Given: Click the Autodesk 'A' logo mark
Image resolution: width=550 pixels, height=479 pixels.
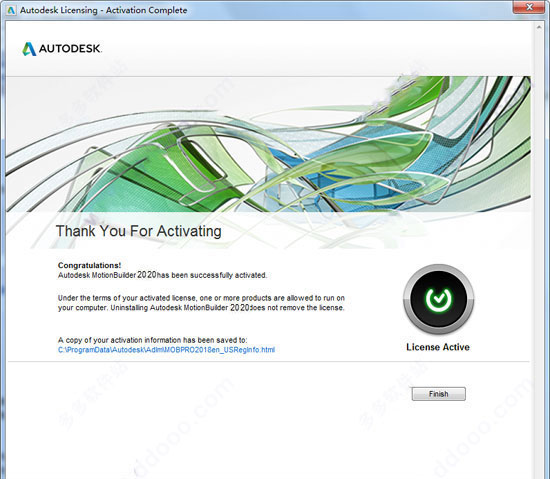Looking at the screenshot, I should 29,49.
